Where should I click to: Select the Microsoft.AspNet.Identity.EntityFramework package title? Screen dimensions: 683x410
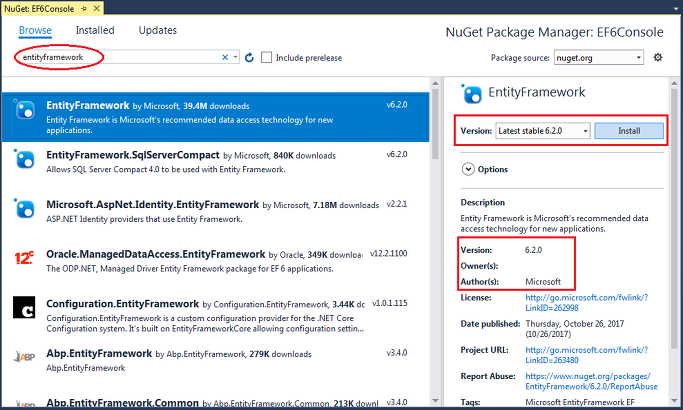pyautogui.click(x=152, y=205)
